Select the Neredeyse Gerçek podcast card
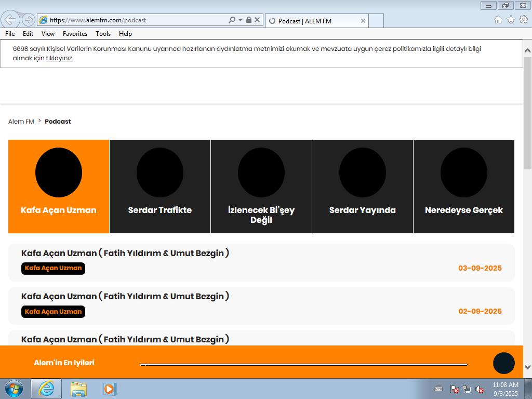The image size is (532, 399). [464, 187]
